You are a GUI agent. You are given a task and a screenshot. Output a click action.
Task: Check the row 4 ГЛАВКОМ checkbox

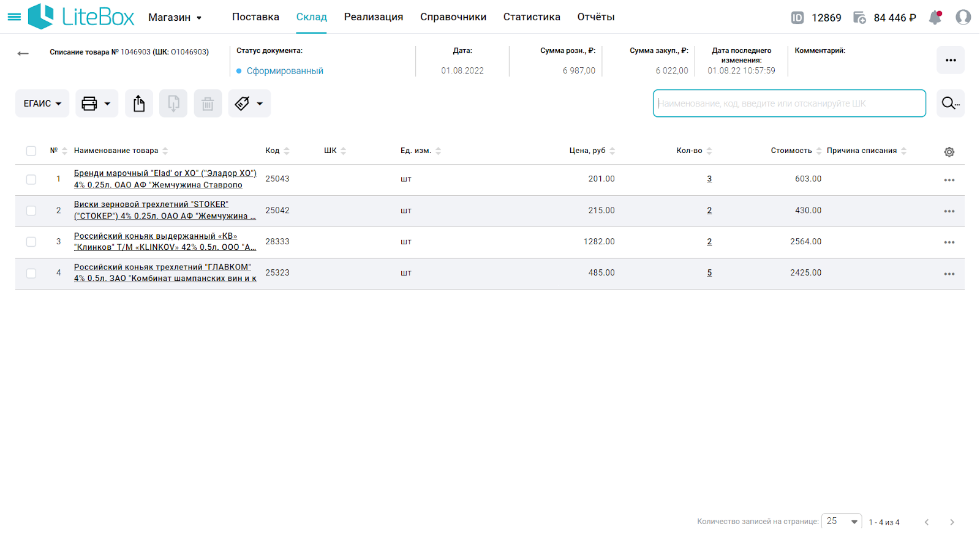coord(31,273)
